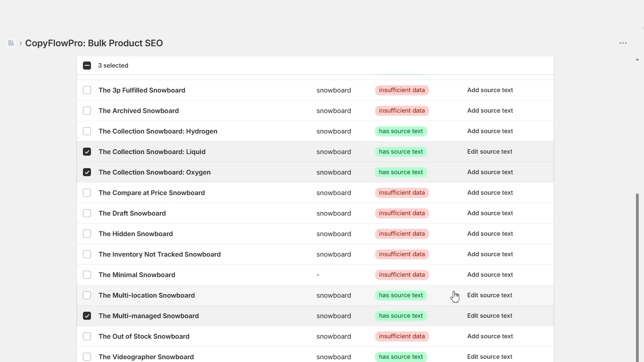Uncheck The Multi-managed Snowboard checkbox
Screen dimensions: 644x362
(x=87, y=316)
